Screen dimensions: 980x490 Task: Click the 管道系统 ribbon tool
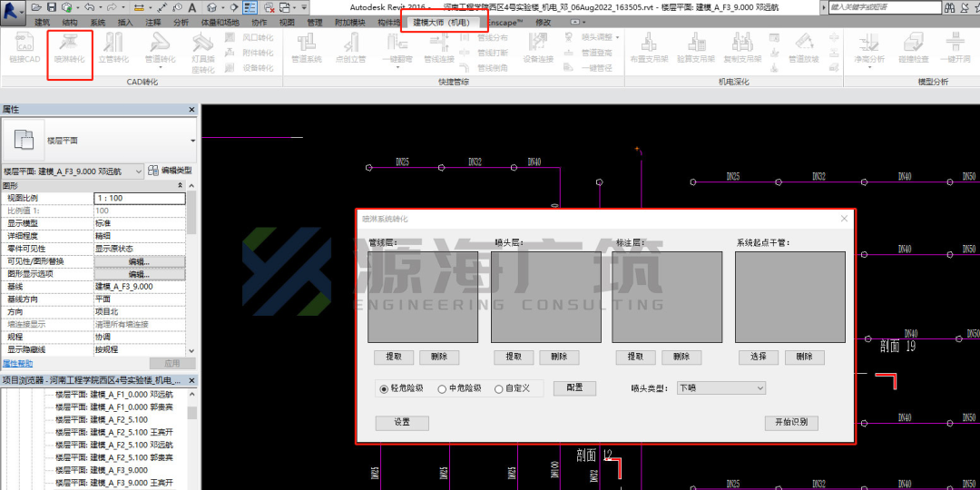[x=307, y=48]
